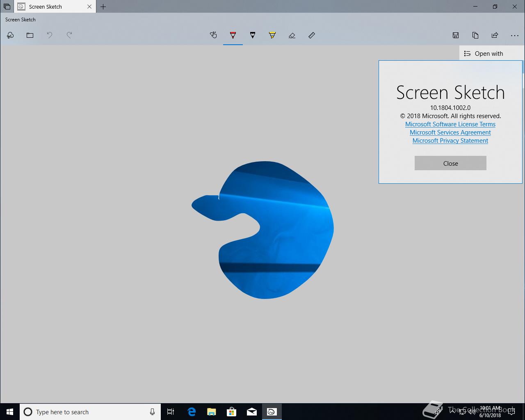
Task: Add a new tab with the plus button
Action: tap(103, 7)
